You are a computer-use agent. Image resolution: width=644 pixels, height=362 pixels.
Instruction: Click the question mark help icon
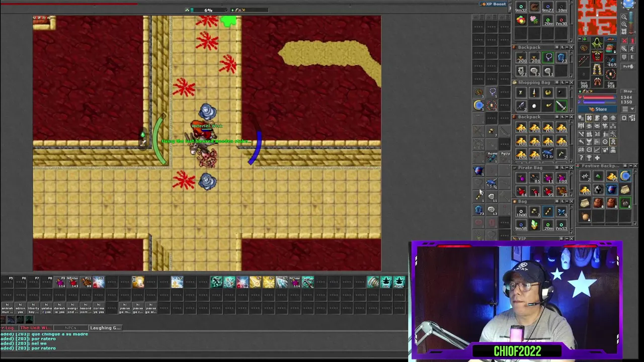pos(581,158)
